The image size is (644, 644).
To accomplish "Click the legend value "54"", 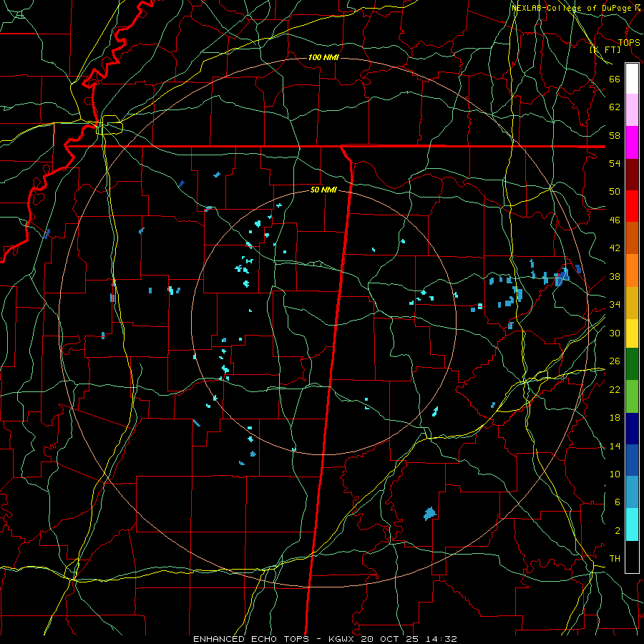I will click(615, 163).
